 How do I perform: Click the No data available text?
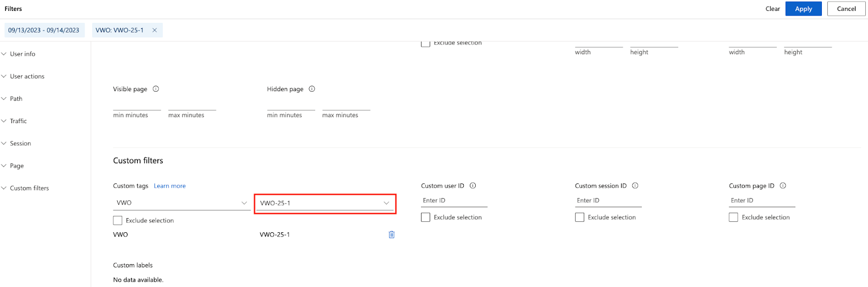coord(138,280)
